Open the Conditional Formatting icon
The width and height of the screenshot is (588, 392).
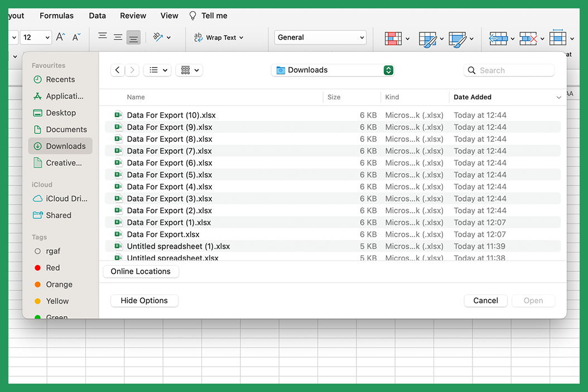click(394, 39)
